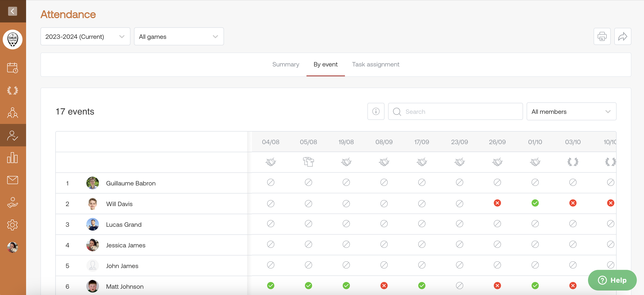The image size is (644, 295).
Task: Expand the All members dropdown
Action: coord(571,111)
